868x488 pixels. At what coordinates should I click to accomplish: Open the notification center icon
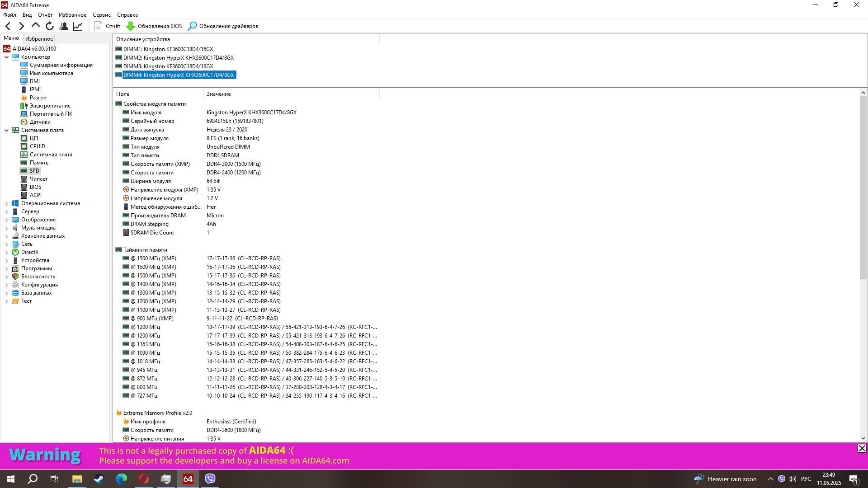point(854,479)
